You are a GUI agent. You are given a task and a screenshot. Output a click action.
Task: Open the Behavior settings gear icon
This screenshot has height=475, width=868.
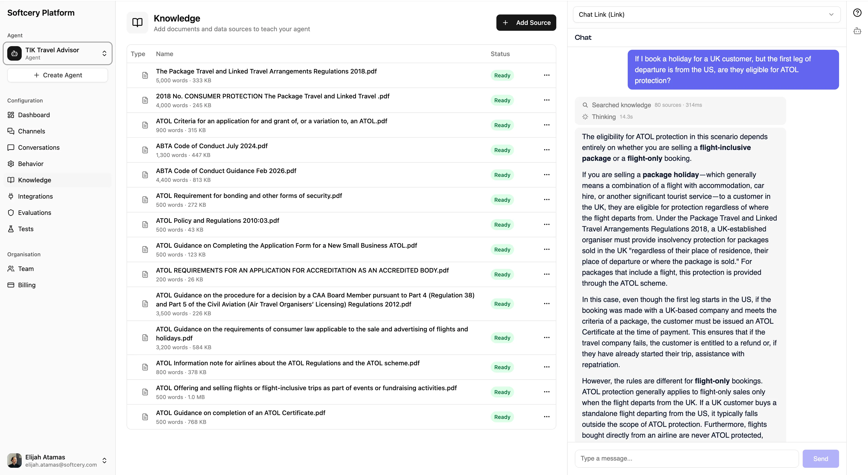click(11, 164)
